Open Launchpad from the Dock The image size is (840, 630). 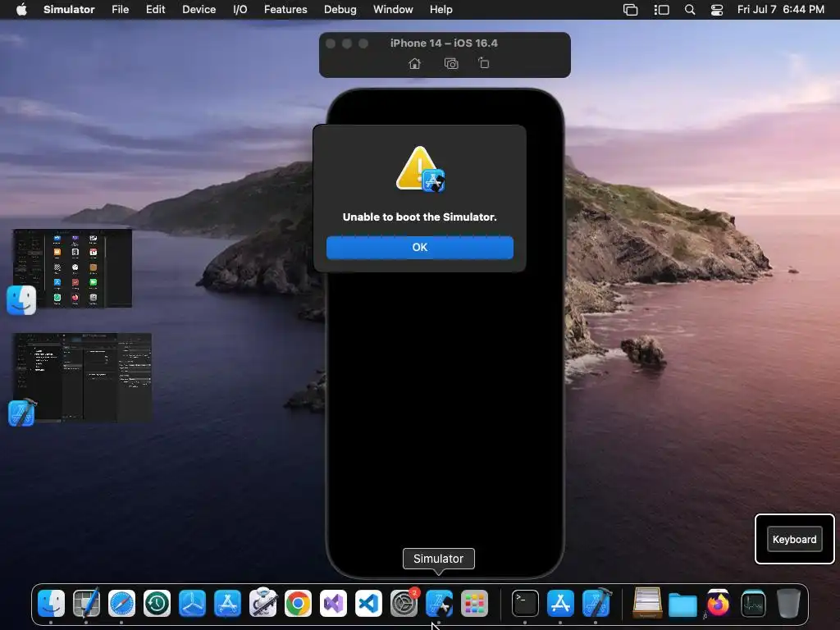475,603
